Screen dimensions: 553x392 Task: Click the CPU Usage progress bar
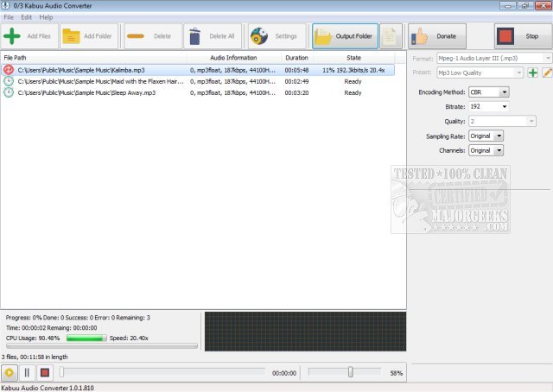point(86,338)
